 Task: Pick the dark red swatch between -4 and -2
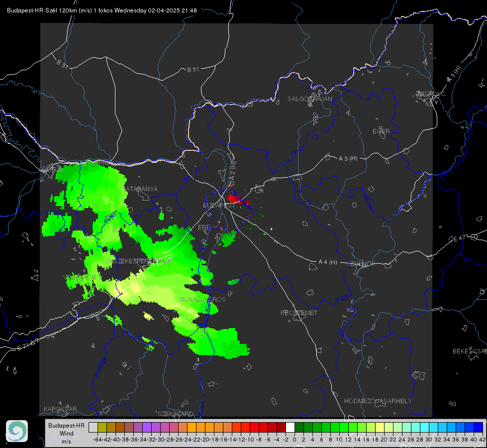(x=281, y=428)
